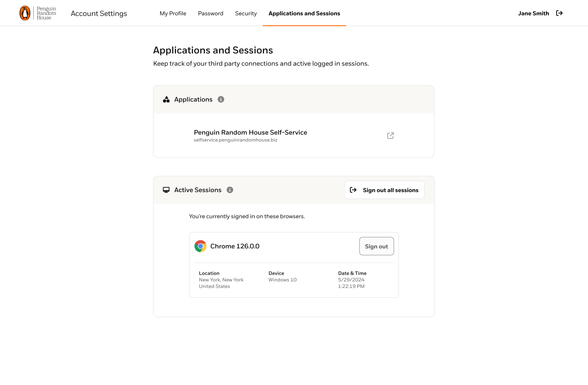Click the Account Settings title

pyautogui.click(x=99, y=13)
